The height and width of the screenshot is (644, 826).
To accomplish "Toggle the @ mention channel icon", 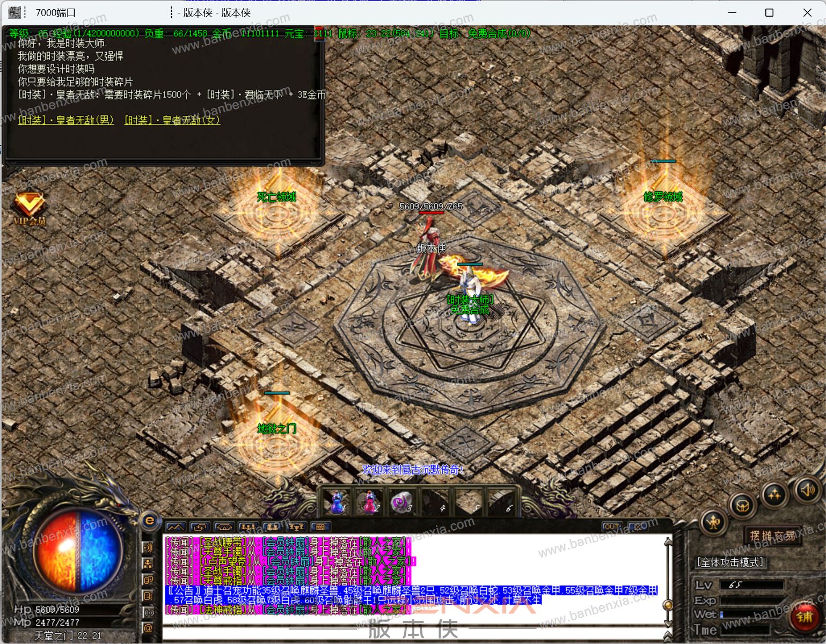I will coord(148,628).
